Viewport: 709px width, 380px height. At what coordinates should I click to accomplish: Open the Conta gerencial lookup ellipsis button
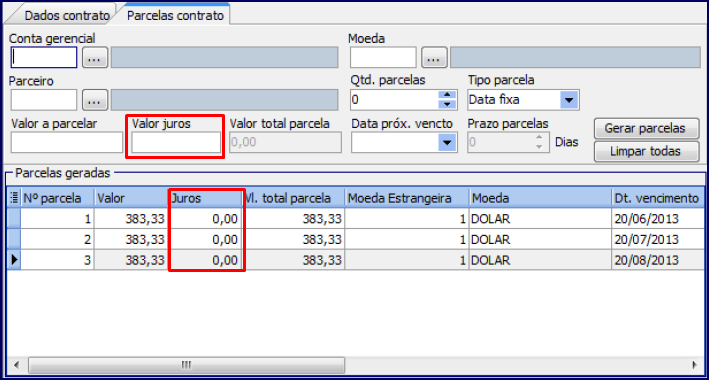click(x=95, y=57)
